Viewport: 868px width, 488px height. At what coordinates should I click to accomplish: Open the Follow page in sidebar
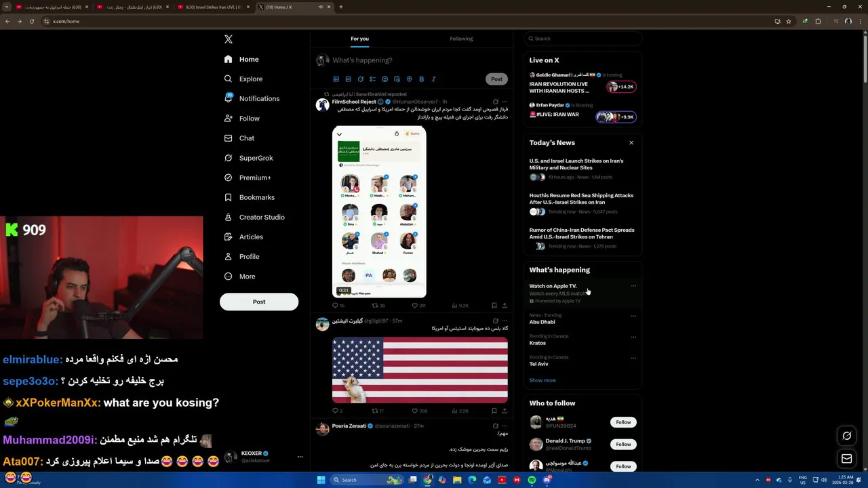[x=241, y=118]
